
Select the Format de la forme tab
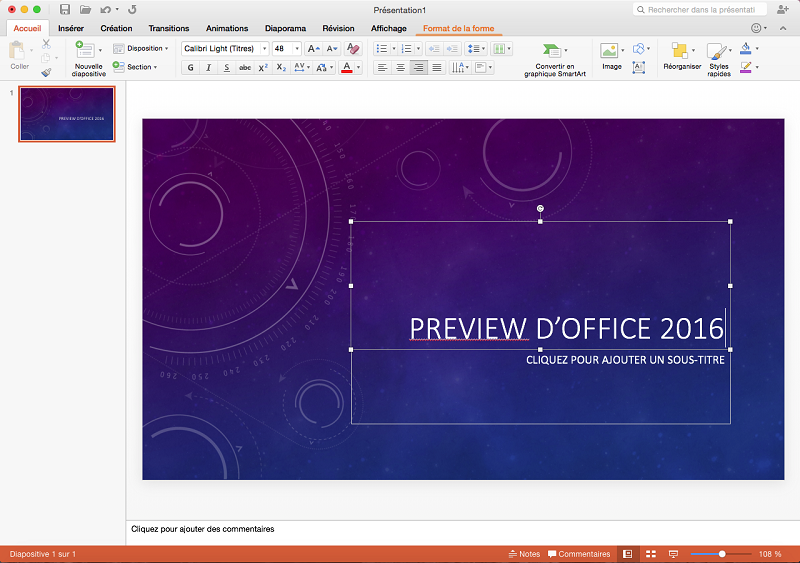(459, 28)
